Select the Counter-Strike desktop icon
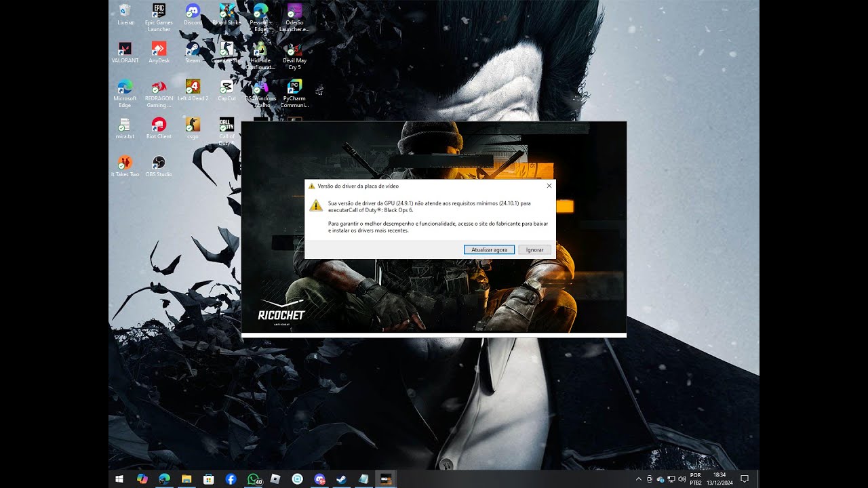Screen dimensions: 868x488 226,53
